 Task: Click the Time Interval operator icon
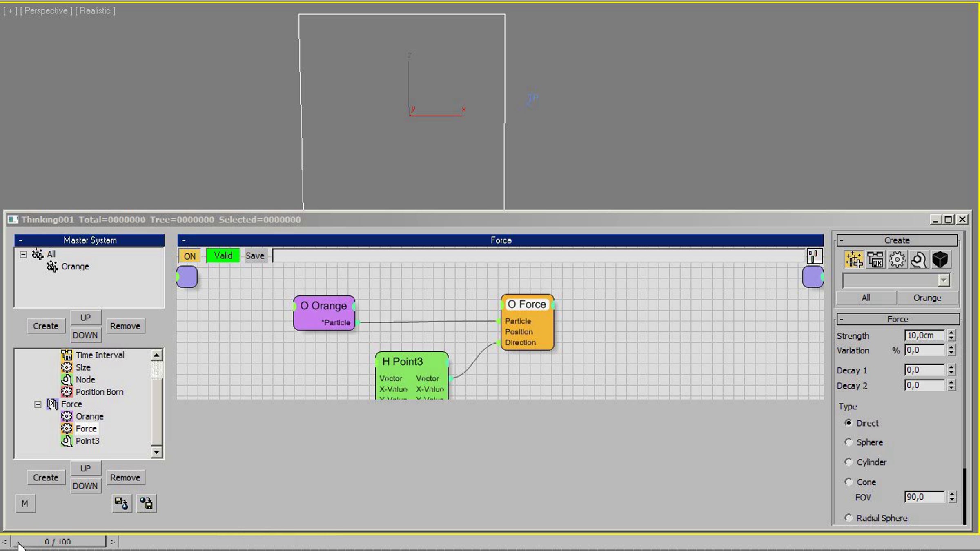[67, 355]
